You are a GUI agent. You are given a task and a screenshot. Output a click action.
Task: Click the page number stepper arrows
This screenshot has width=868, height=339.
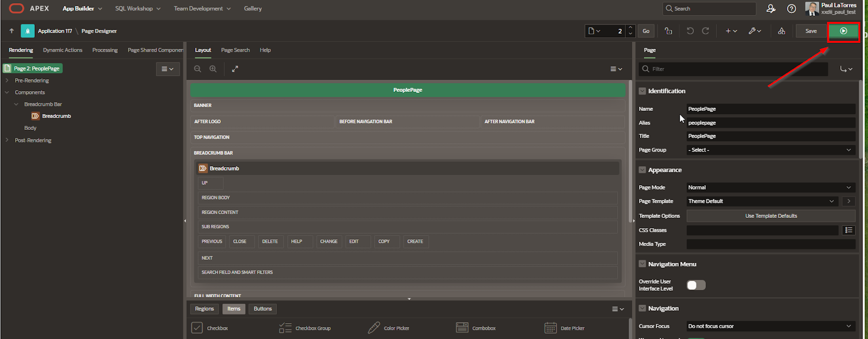[x=630, y=31]
